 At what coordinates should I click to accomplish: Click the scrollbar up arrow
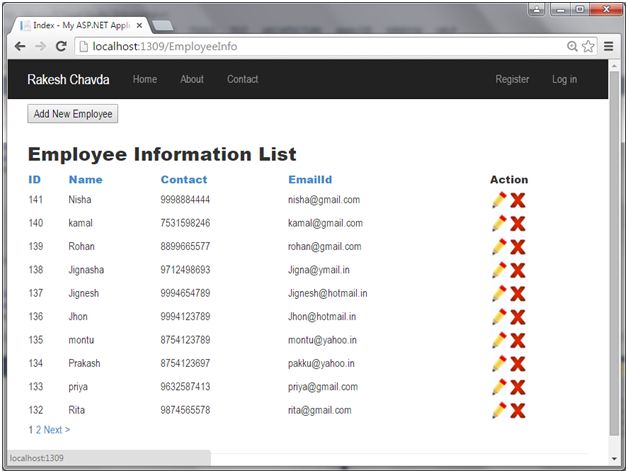click(614, 65)
